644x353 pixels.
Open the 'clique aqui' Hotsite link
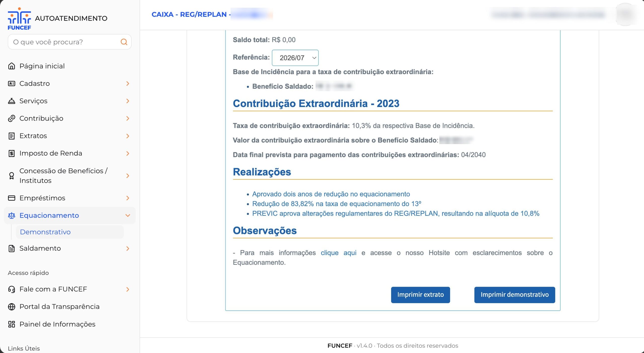point(338,253)
